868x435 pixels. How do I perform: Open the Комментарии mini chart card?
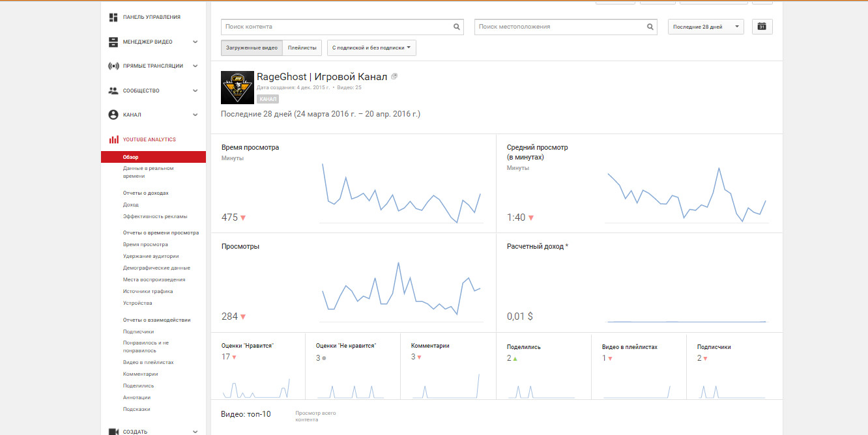pos(448,366)
